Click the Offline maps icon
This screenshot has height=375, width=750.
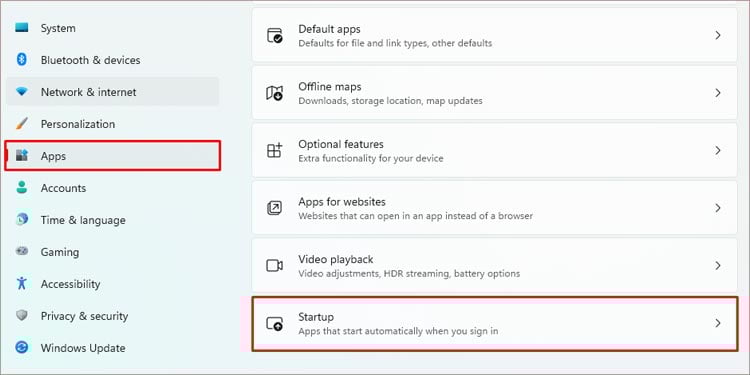click(x=275, y=93)
